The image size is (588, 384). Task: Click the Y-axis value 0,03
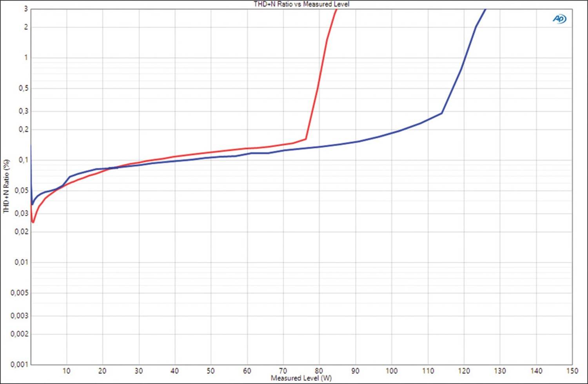22,213
